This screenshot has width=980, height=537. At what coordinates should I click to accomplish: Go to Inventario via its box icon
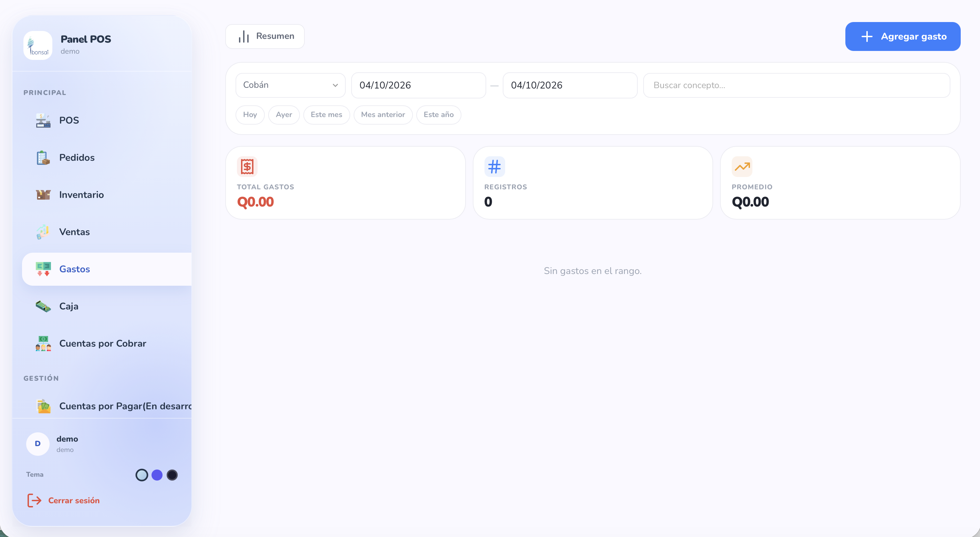click(x=43, y=195)
